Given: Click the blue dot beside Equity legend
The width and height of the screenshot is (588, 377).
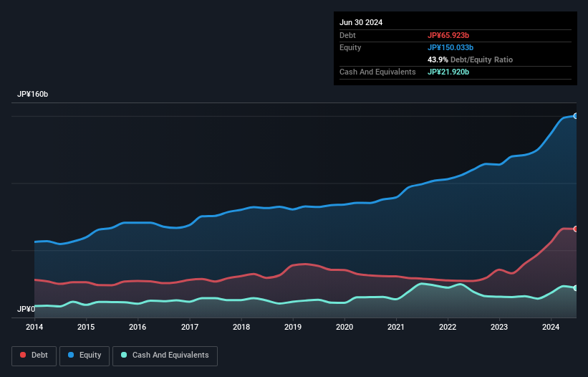Looking at the screenshot, I should pos(72,355).
